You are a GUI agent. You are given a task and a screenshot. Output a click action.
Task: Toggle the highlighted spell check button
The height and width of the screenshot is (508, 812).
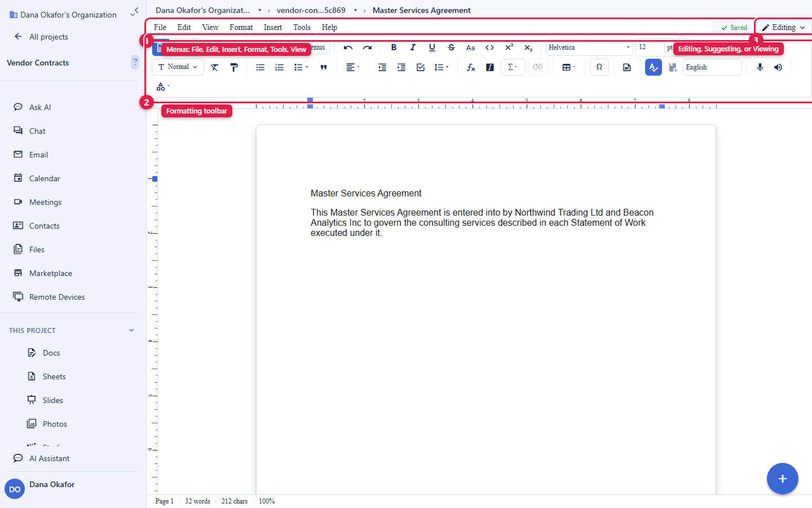[654, 67]
